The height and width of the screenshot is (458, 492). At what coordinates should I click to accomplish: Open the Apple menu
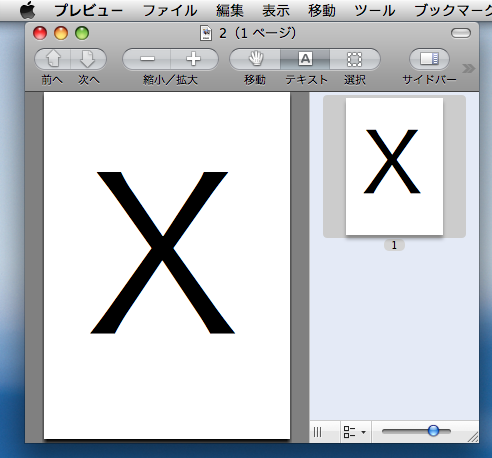click(27, 10)
